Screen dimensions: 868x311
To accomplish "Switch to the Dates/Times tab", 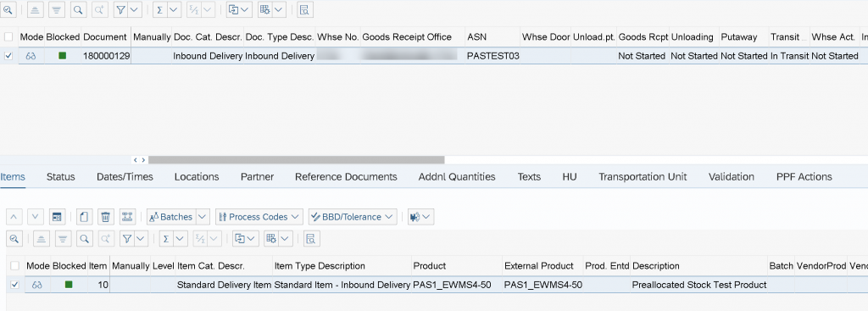I will [x=125, y=177].
